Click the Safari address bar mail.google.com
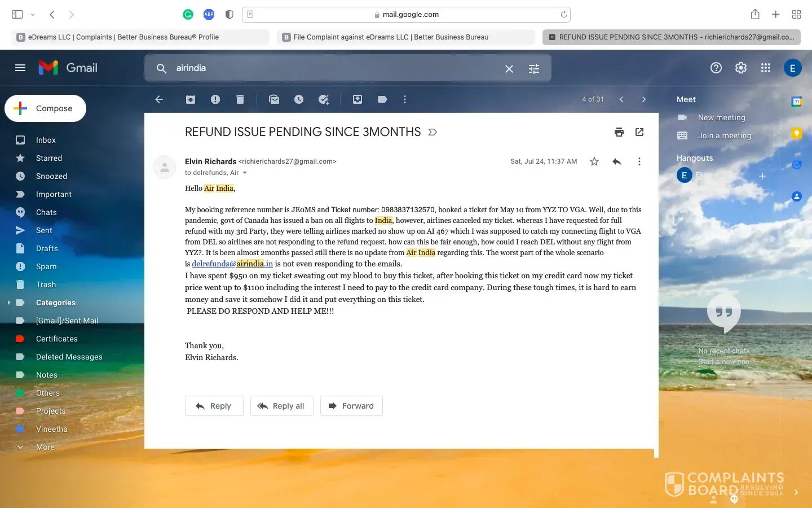This screenshot has width=812, height=508. click(x=406, y=15)
